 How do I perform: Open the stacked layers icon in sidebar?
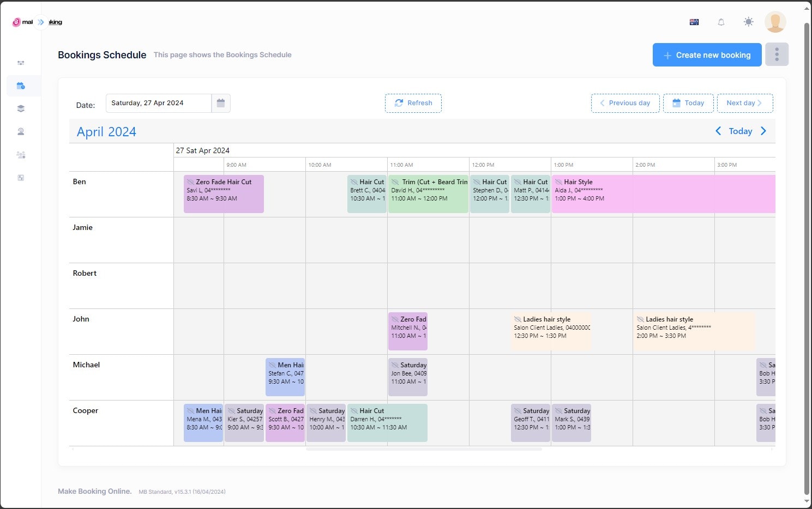[x=21, y=108]
